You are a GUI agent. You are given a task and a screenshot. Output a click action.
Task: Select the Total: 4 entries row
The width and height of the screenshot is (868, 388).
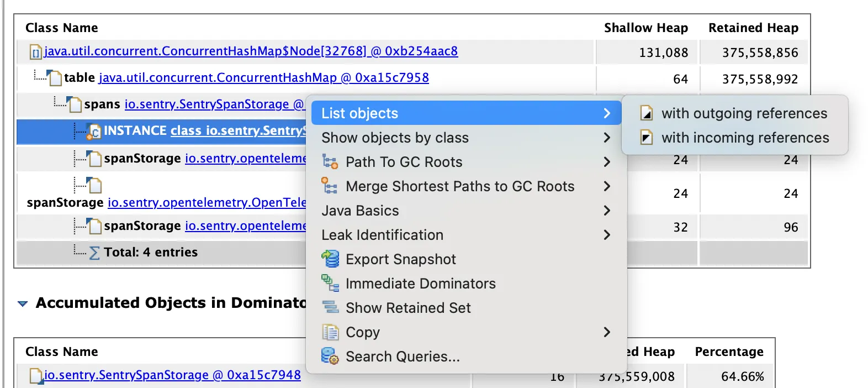point(150,253)
